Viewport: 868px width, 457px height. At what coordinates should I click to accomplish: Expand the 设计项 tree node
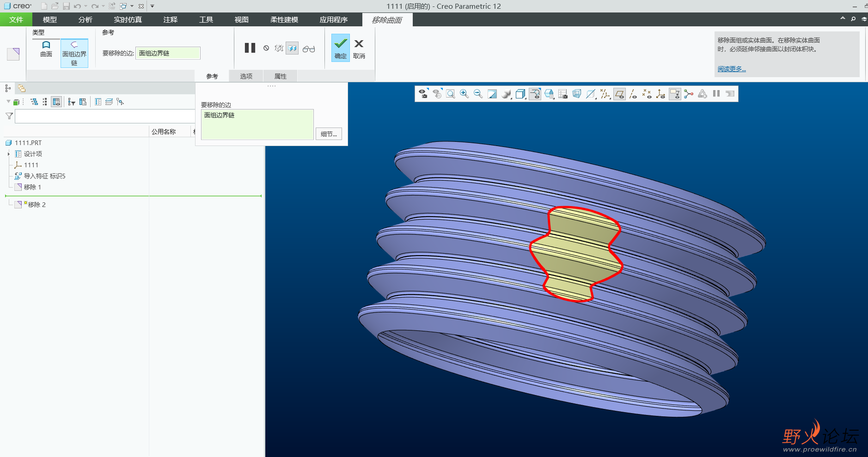coord(8,154)
